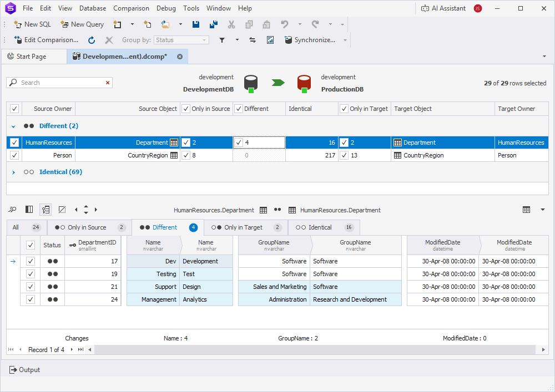Save the current document
The image size is (555, 392).
[x=195, y=24]
